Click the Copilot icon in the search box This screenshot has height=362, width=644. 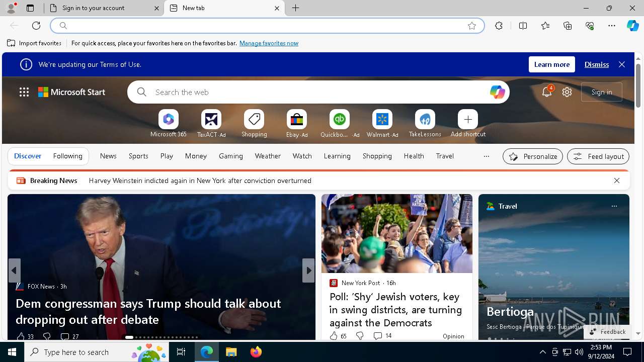[497, 92]
